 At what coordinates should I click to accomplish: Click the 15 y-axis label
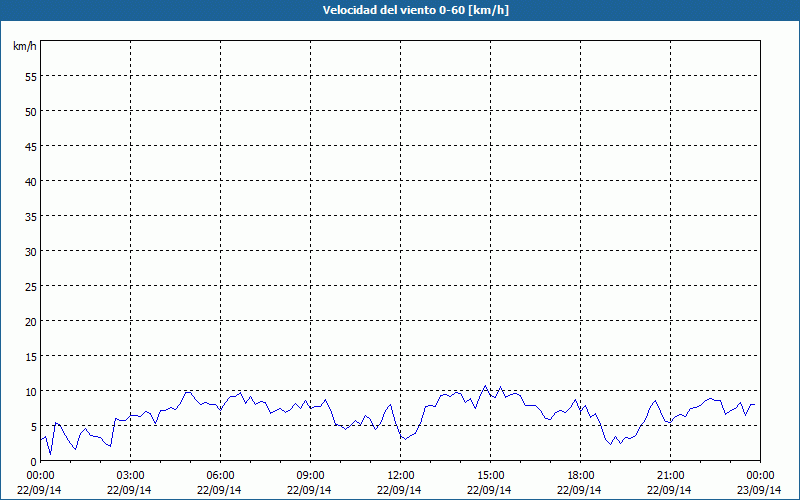pyautogui.click(x=31, y=356)
